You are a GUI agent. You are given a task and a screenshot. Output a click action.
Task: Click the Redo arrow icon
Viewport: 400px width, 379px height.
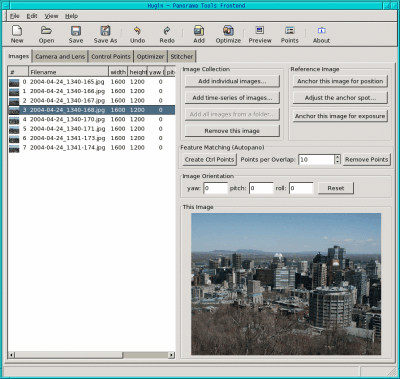tap(167, 31)
